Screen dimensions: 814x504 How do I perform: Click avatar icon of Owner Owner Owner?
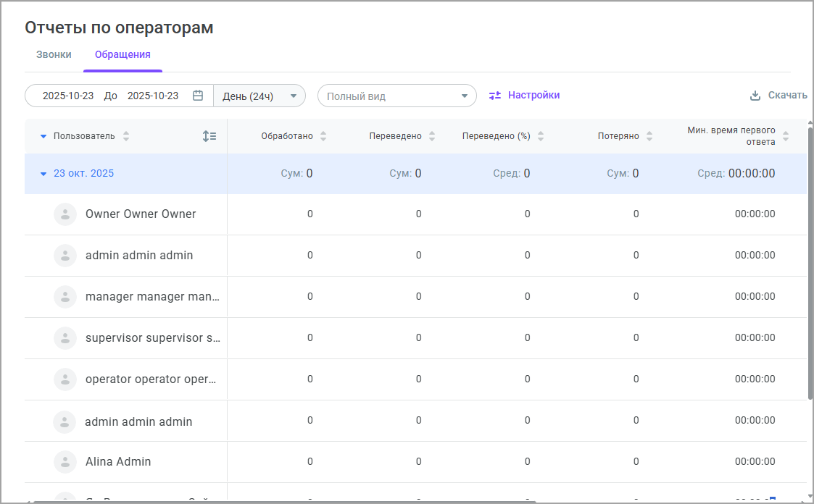point(65,214)
